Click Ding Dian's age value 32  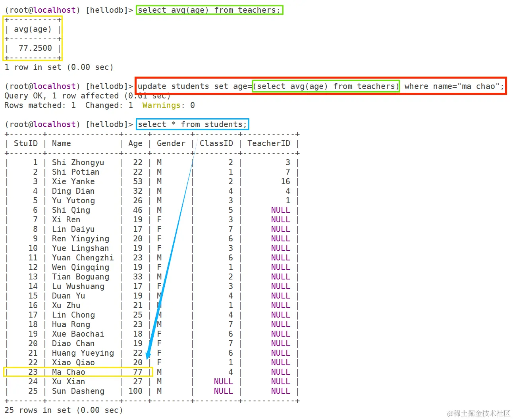[138, 191]
